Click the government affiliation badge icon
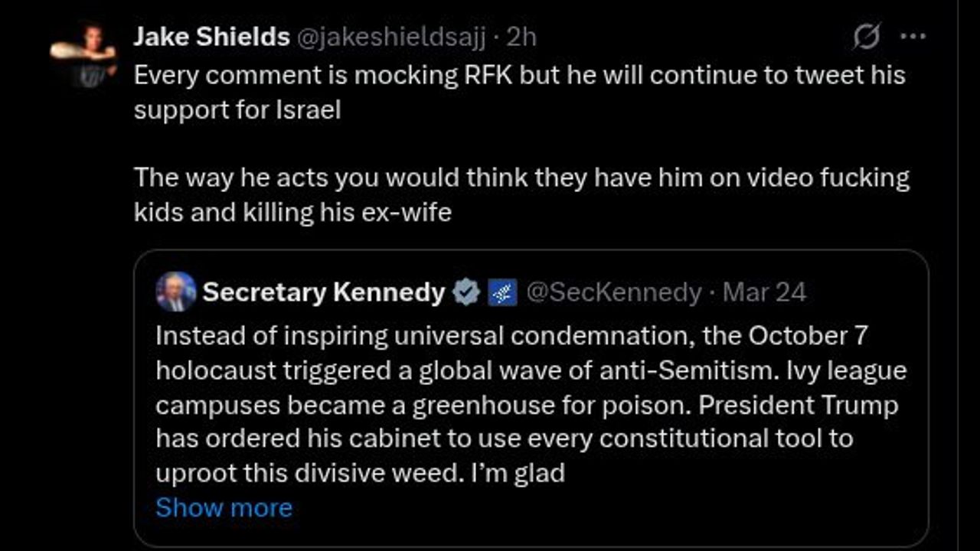980x551 pixels. click(x=502, y=292)
